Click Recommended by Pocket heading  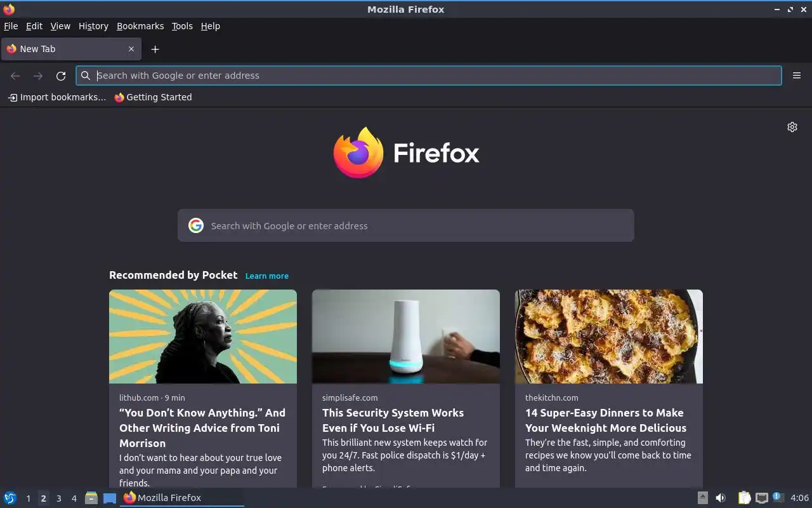[x=173, y=275]
